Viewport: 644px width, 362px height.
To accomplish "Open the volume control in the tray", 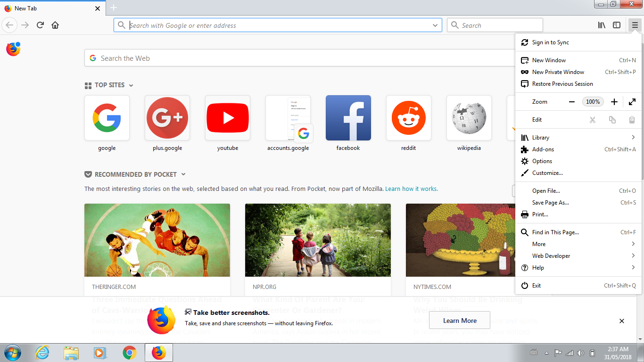I will pyautogui.click(x=580, y=353).
